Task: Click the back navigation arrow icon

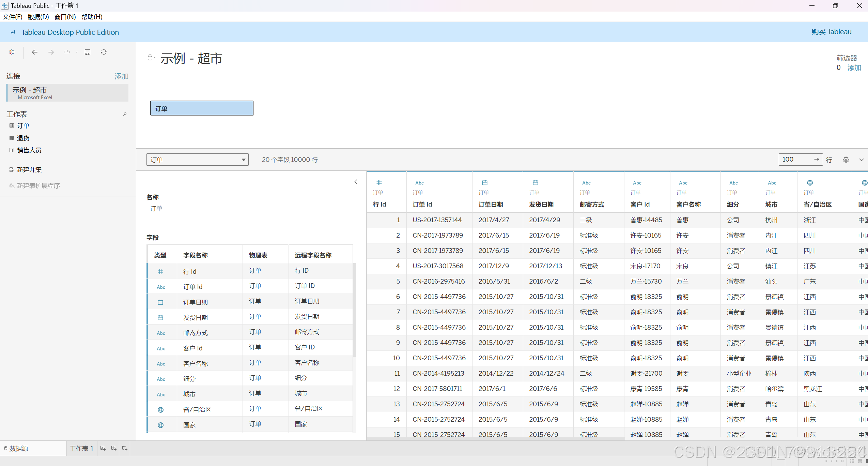Action: [x=34, y=52]
